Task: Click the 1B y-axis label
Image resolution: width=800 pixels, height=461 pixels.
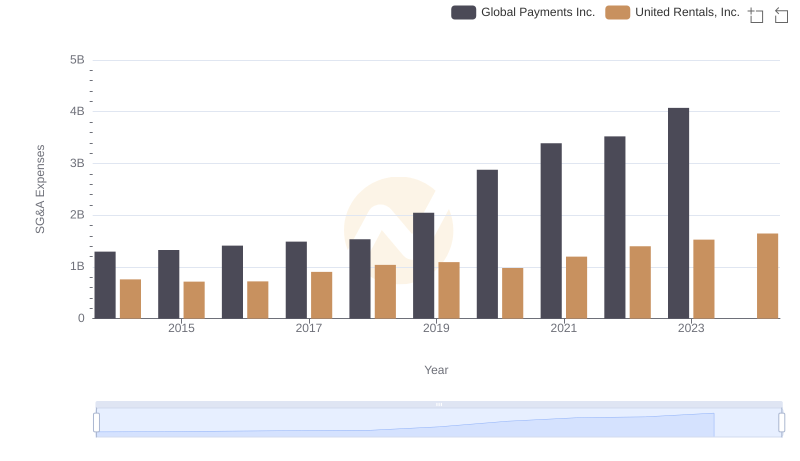Action: [x=77, y=266]
